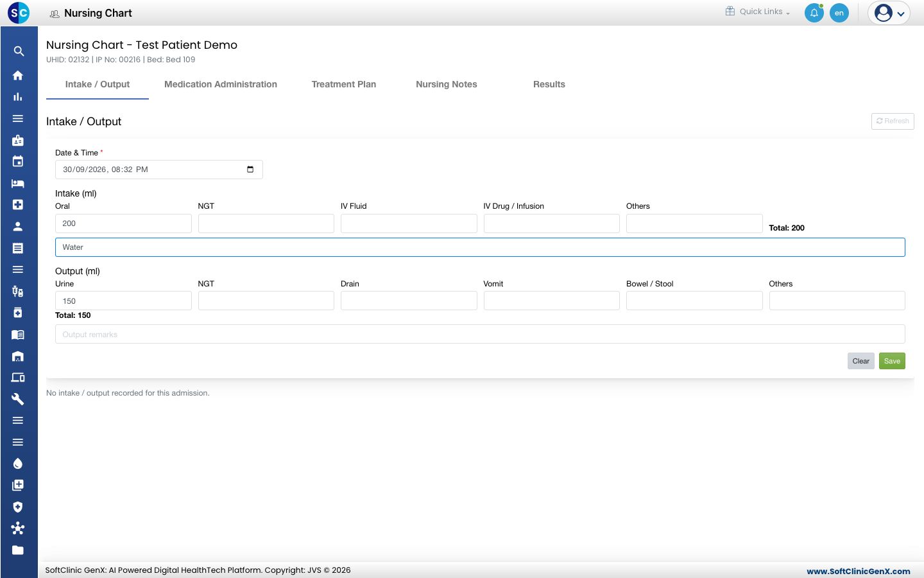Open the date picker calendar icon
Screen dimensions: 924x578
click(x=250, y=170)
